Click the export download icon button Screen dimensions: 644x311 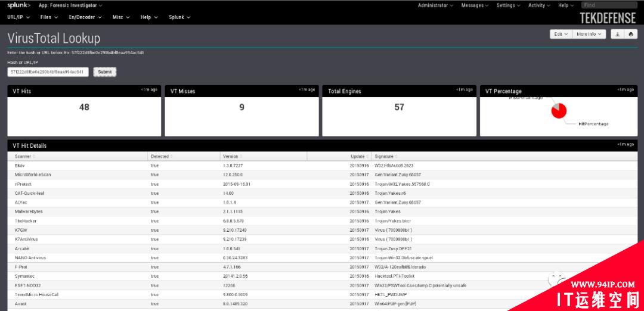pyautogui.click(x=618, y=35)
